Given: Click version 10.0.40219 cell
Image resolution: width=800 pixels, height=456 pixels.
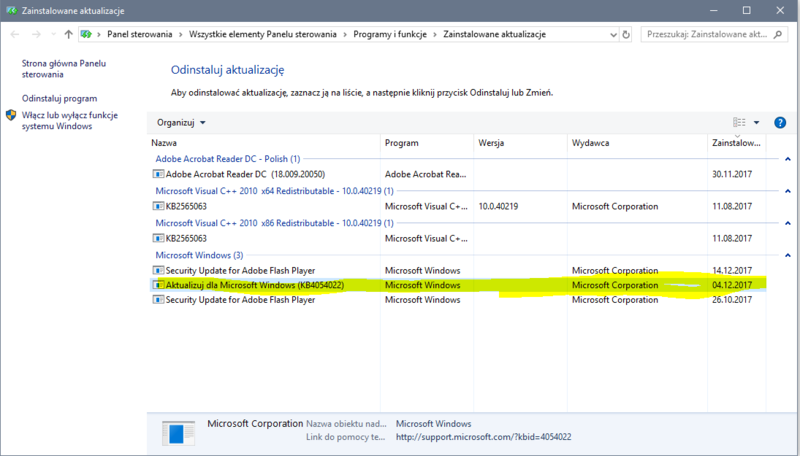Looking at the screenshot, I should [498, 207].
